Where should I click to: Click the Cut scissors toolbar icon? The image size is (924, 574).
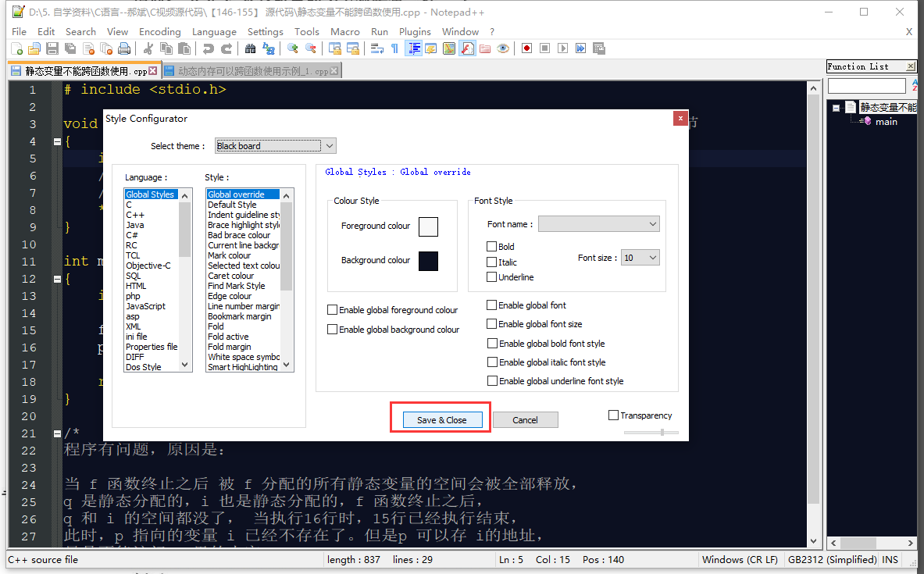(148, 49)
